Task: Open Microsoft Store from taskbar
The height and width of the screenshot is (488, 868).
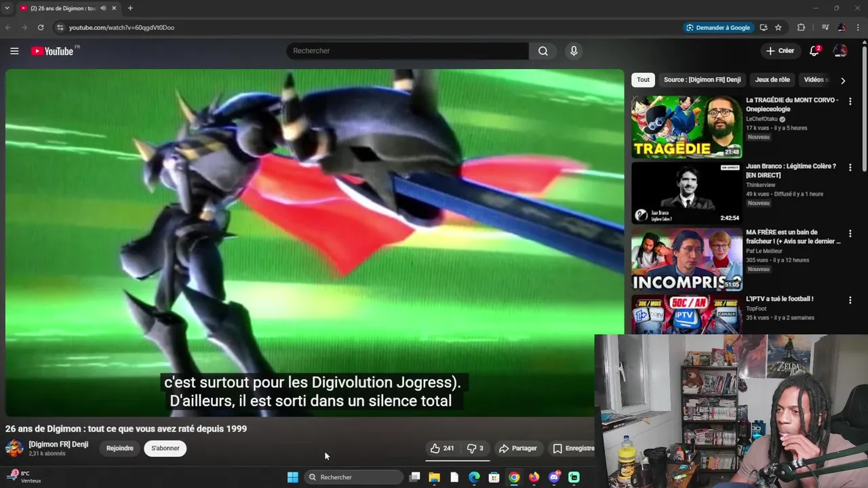Action: click(494, 477)
